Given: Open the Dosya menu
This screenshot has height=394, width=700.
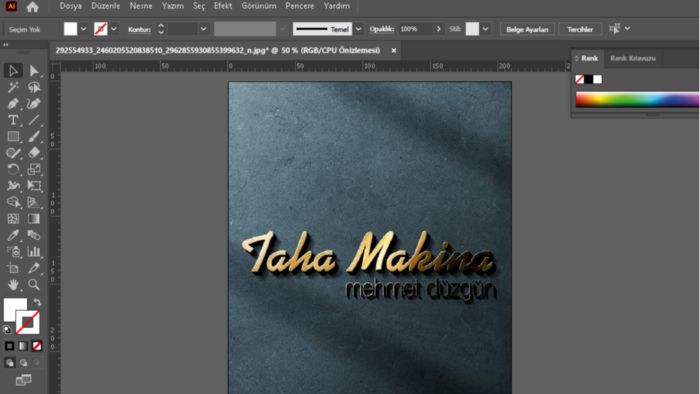Looking at the screenshot, I should 71,6.
